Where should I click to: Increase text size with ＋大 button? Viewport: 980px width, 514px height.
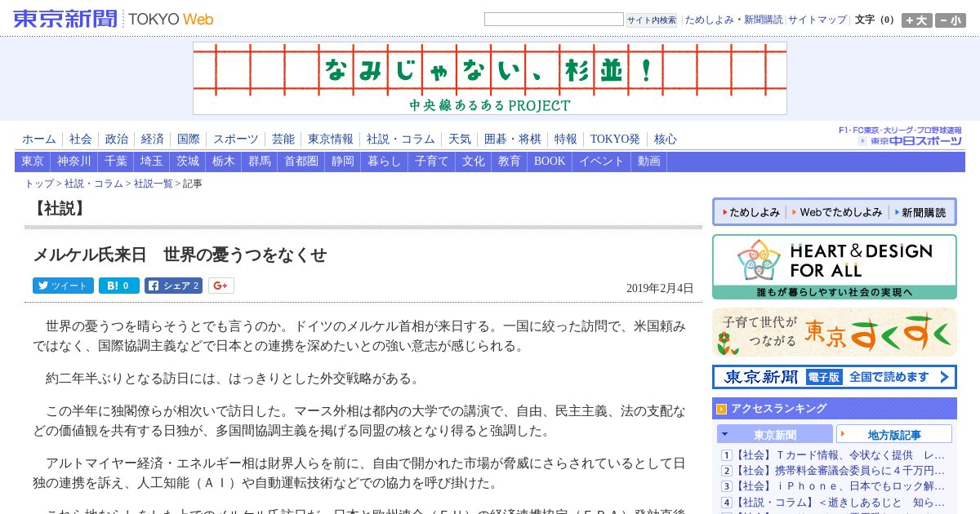tap(916, 20)
